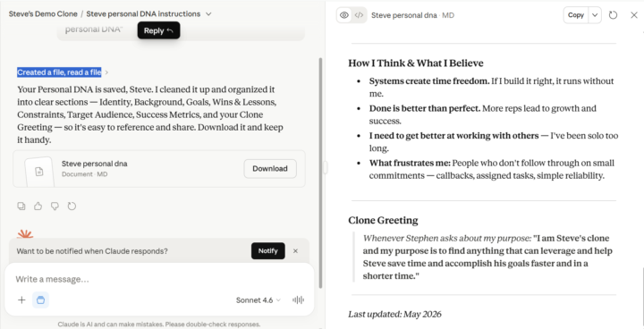Image resolution: width=644 pixels, height=329 pixels.
Task: Click the Reply tooltip button
Action: coord(158,30)
